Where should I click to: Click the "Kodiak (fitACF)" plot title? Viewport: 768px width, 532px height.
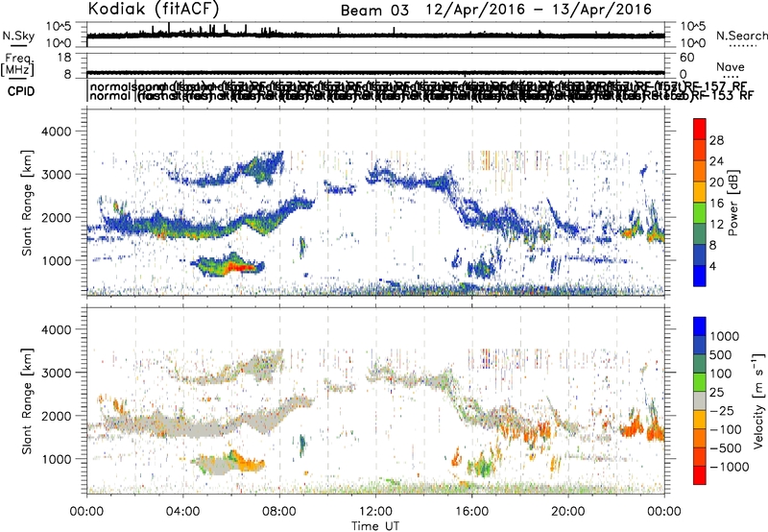pyautogui.click(x=154, y=9)
